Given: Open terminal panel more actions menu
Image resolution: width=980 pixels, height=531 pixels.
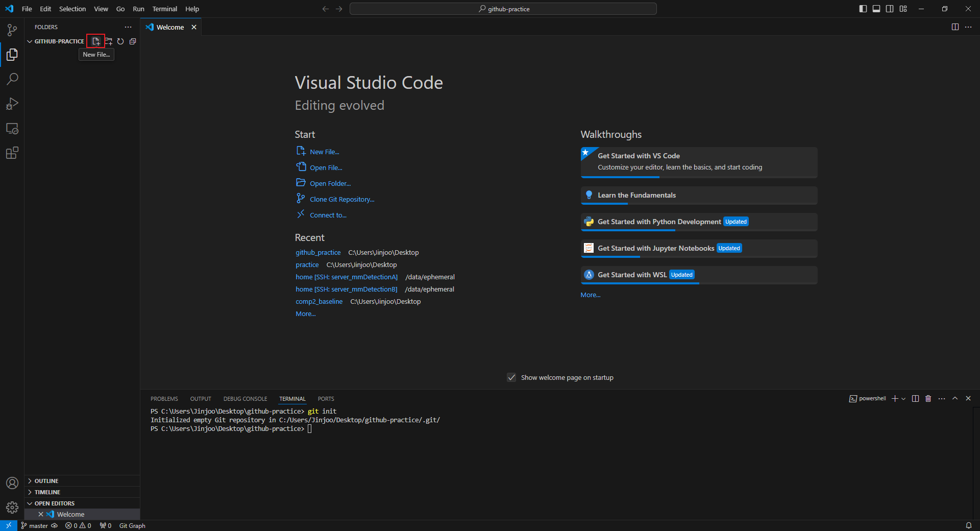Looking at the screenshot, I should point(942,398).
